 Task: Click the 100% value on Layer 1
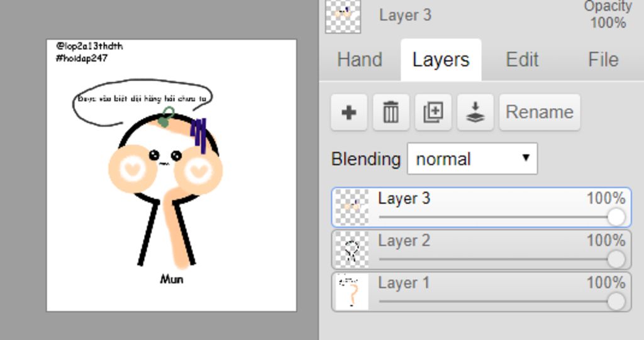[x=606, y=283]
